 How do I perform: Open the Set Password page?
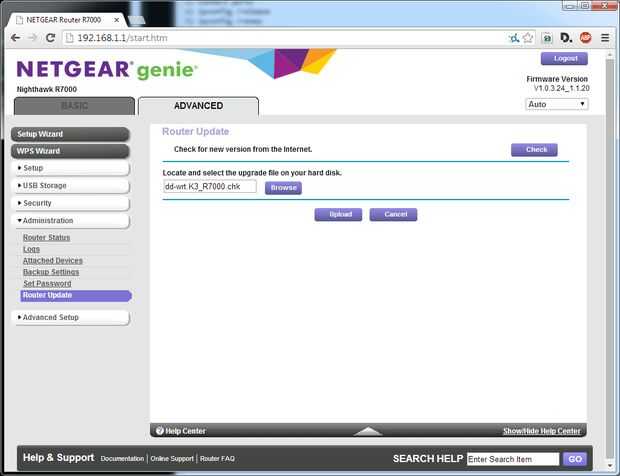47,283
